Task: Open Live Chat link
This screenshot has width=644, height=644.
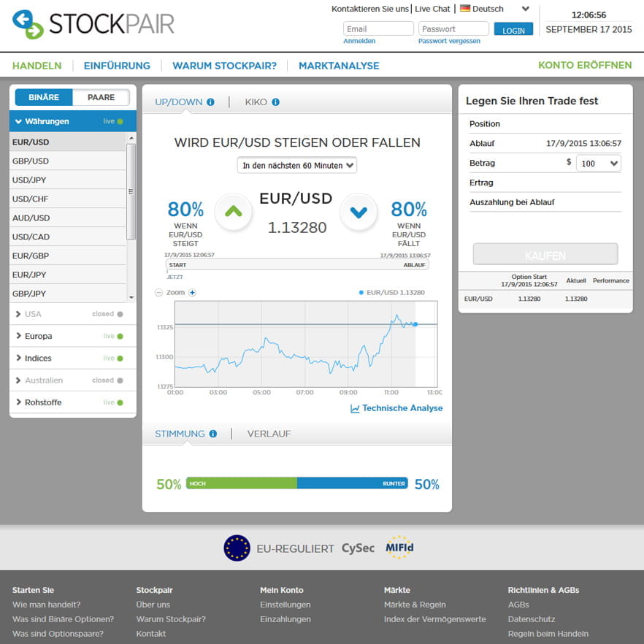Action: (432, 9)
